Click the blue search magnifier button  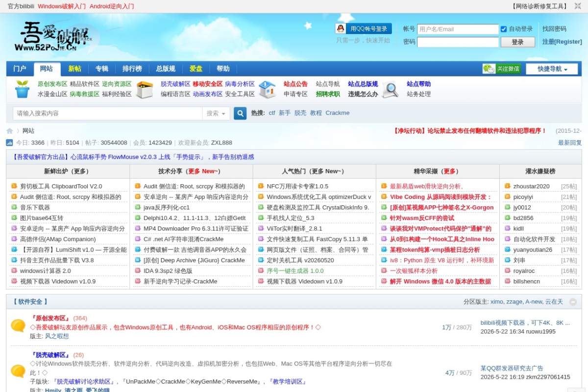click(x=240, y=113)
